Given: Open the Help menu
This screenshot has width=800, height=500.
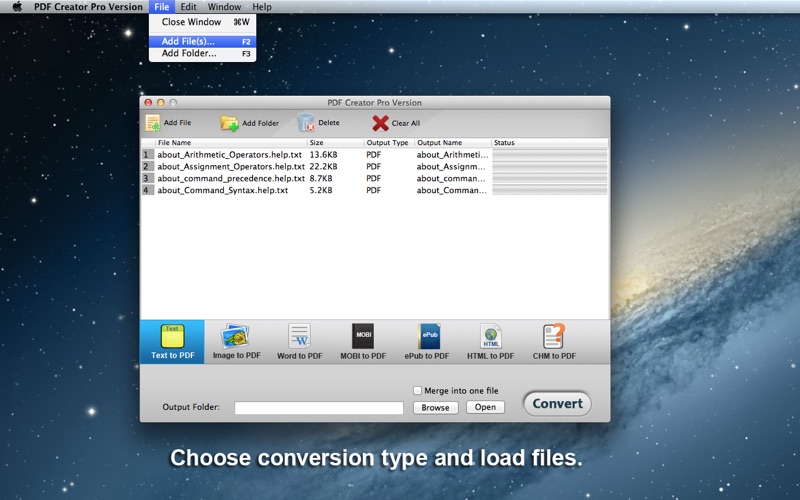Looking at the screenshot, I should coord(262,7).
